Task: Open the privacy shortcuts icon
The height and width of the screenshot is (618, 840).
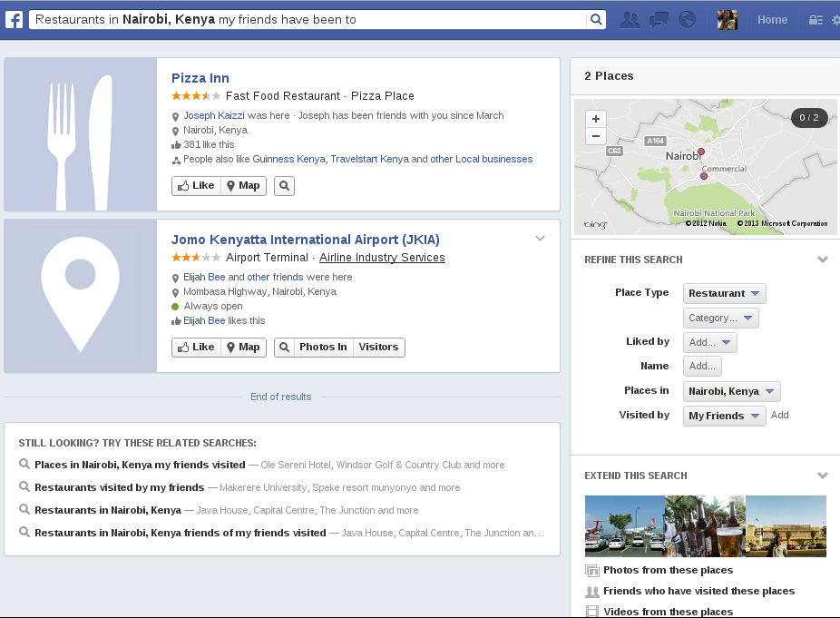Action: [816, 20]
